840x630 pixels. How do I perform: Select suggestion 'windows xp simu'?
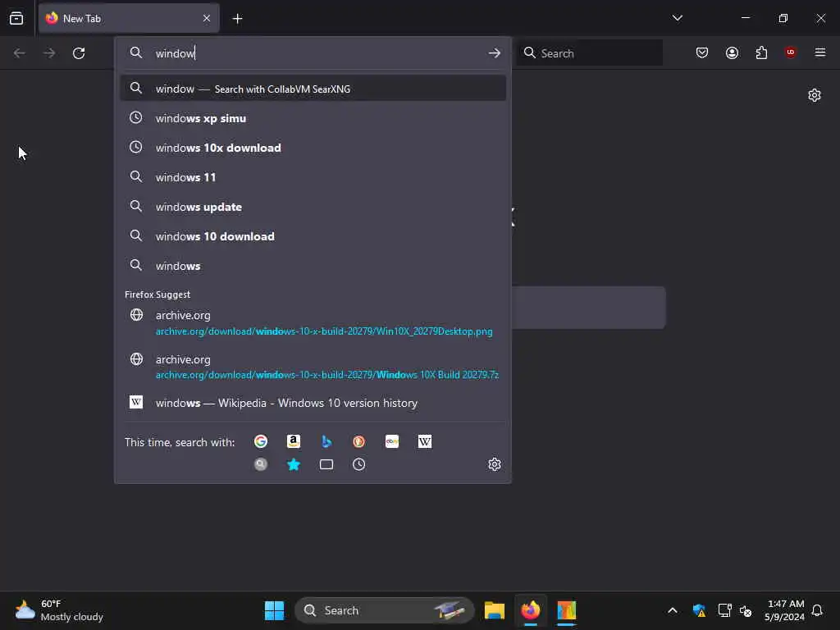313,118
